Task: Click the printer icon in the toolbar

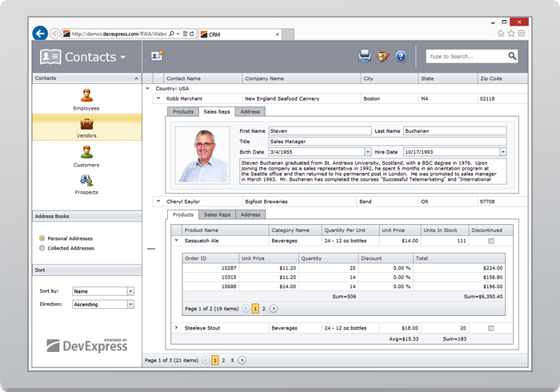Action: (x=365, y=56)
